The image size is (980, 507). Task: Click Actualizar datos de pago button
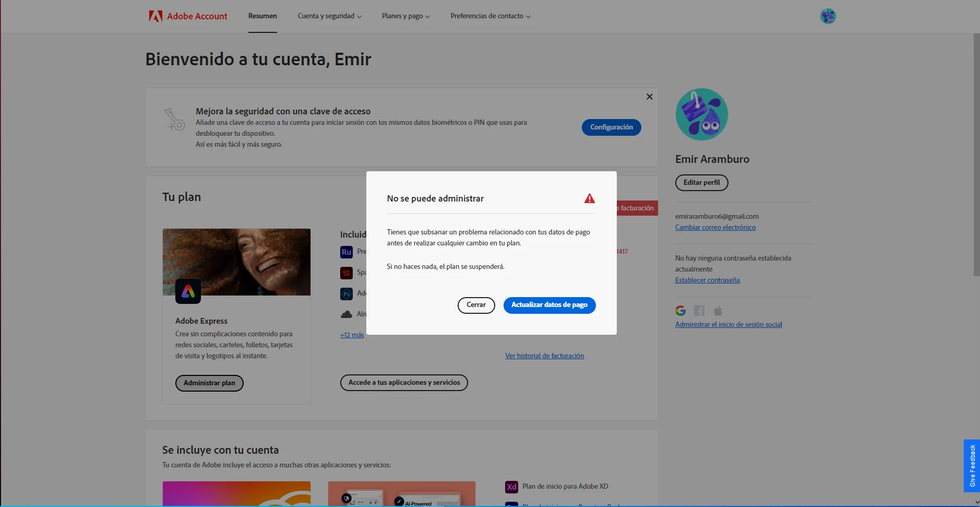(x=549, y=305)
